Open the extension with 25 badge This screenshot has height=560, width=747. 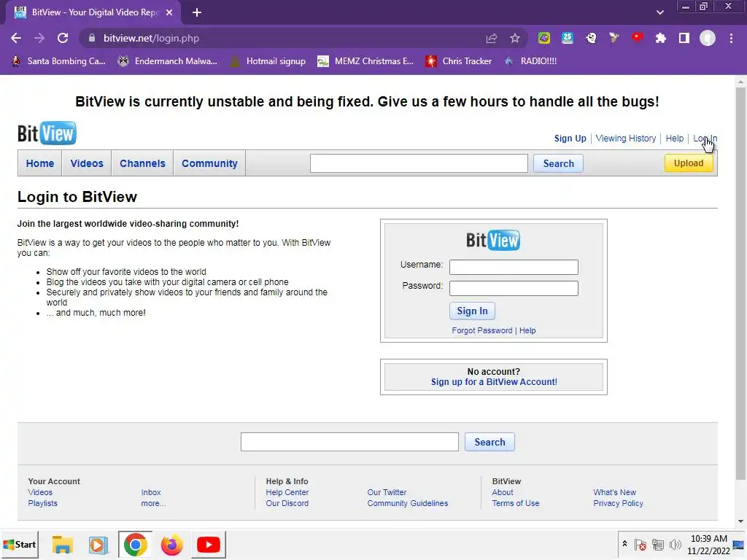pyautogui.click(x=568, y=38)
